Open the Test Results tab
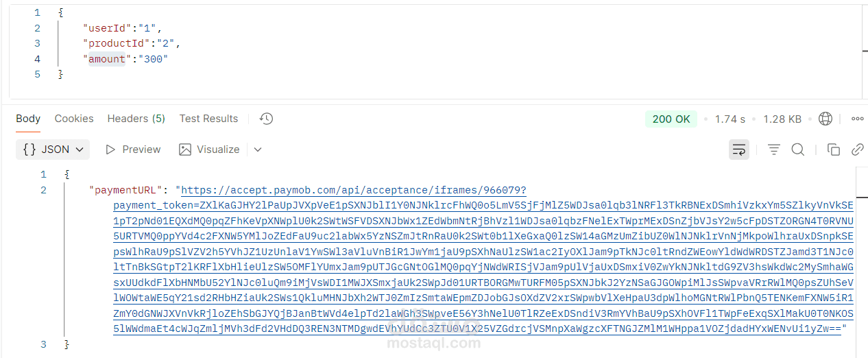This screenshot has width=868, height=358. click(x=208, y=119)
